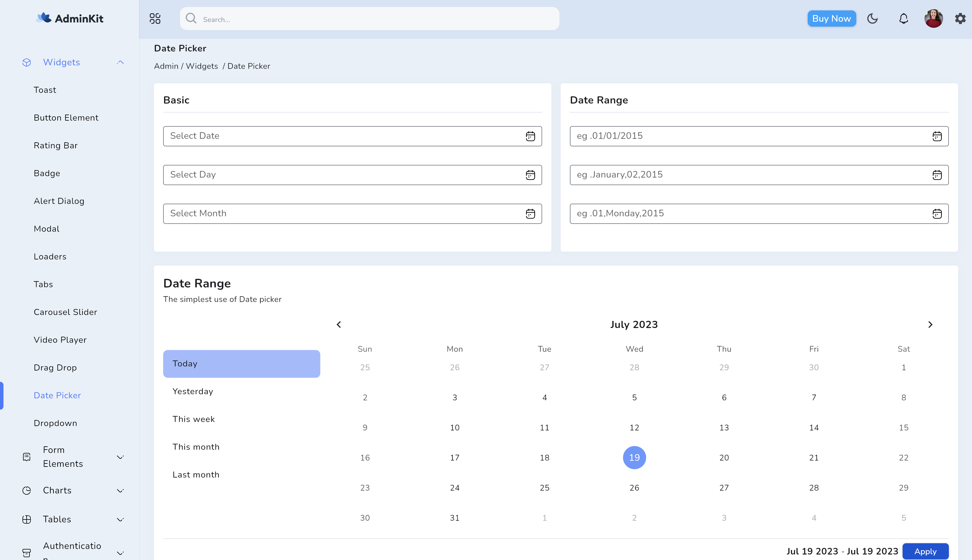Open the Admin breadcrumb link

coord(166,66)
